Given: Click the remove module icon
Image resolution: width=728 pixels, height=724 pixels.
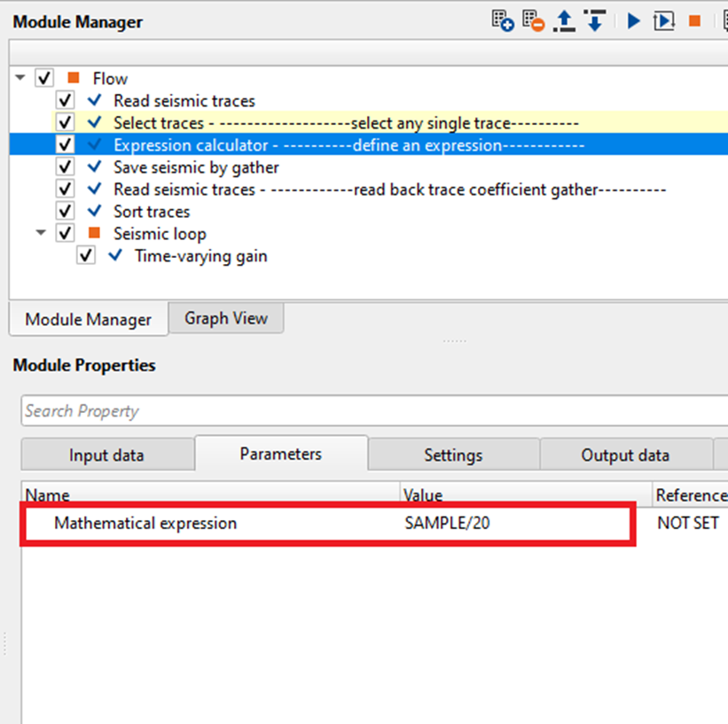Looking at the screenshot, I should tap(533, 21).
